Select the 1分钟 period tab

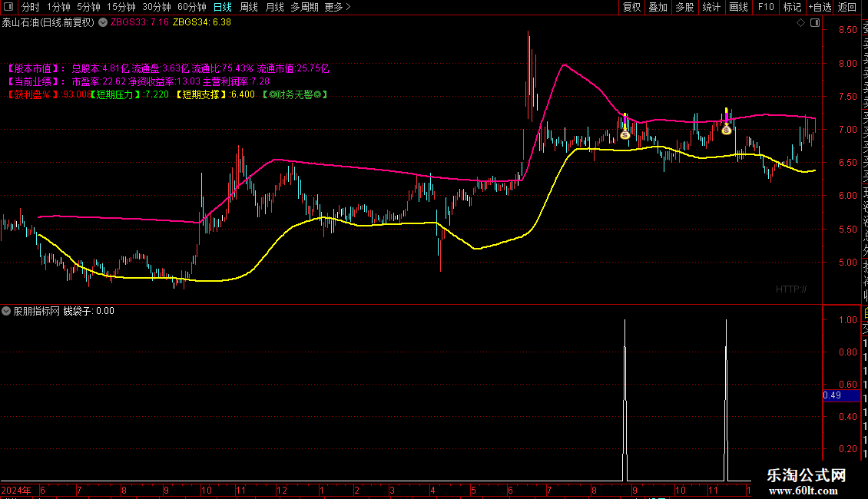(x=58, y=7)
